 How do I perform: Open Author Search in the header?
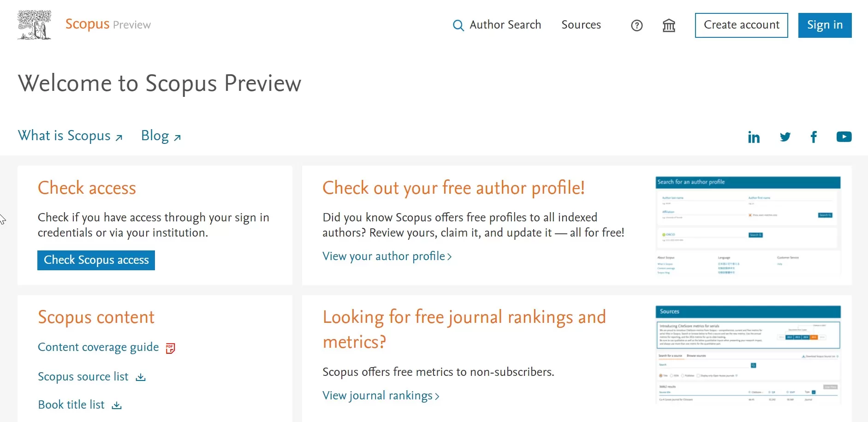click(x=505, y=25)
